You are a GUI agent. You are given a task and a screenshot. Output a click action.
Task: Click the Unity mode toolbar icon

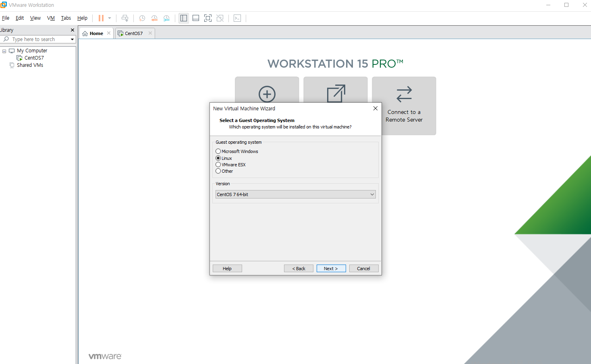(220, 18)
